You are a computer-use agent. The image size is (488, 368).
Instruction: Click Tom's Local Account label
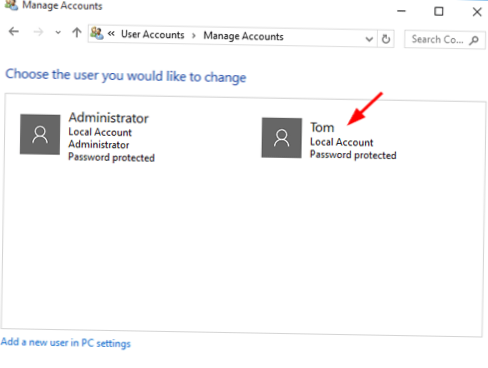pyautogui.click(x=342, y=142)
